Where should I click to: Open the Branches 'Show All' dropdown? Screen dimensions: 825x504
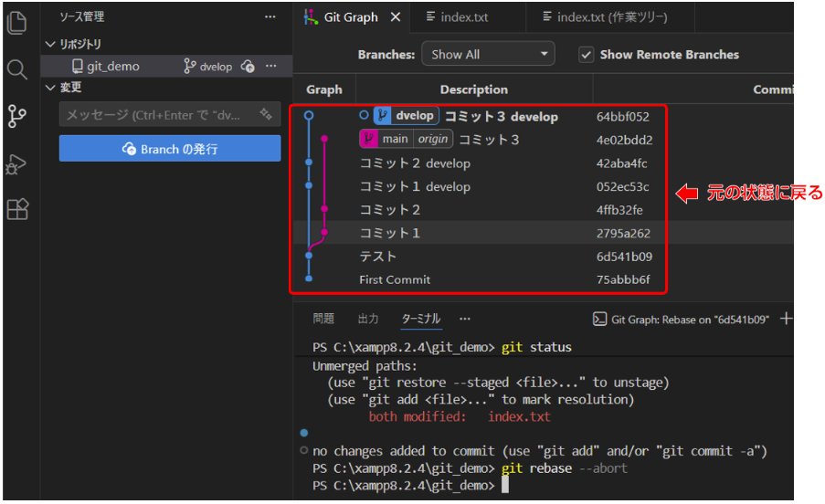tap(488, 55)
